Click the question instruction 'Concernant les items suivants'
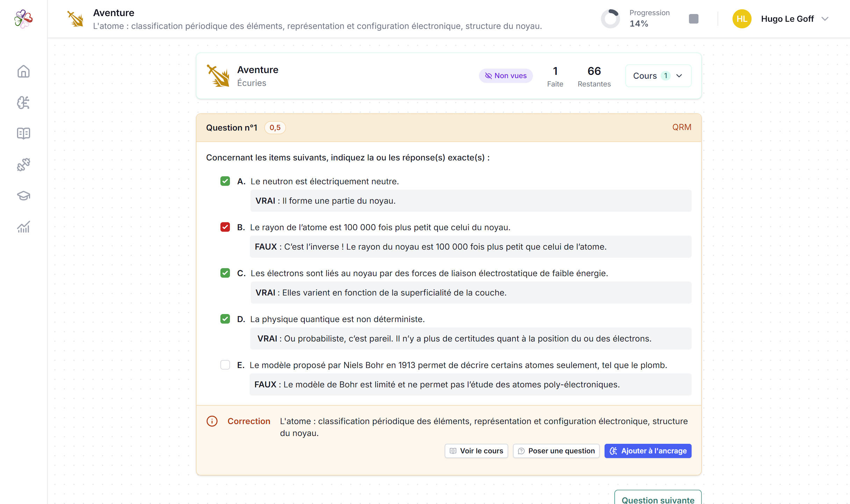 pos(348,158)
